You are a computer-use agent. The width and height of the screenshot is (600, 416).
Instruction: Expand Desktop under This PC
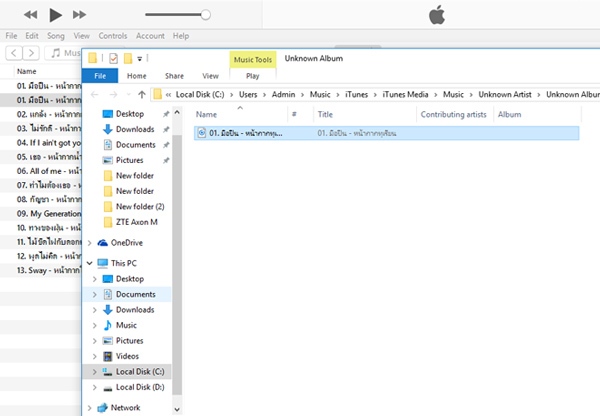click(95, 279)
